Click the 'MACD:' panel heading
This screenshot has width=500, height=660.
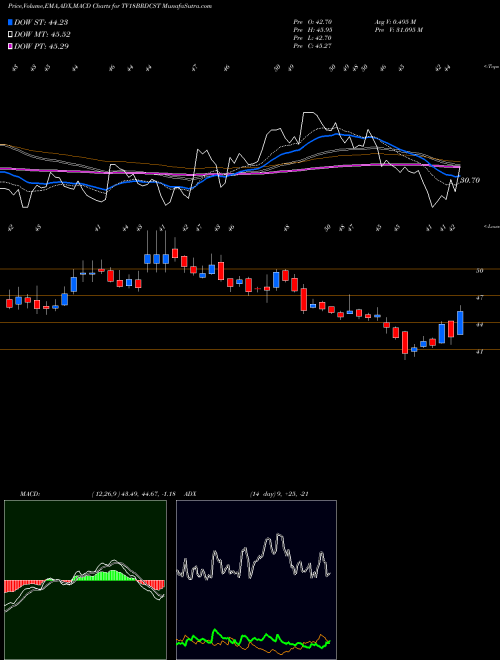29,494
